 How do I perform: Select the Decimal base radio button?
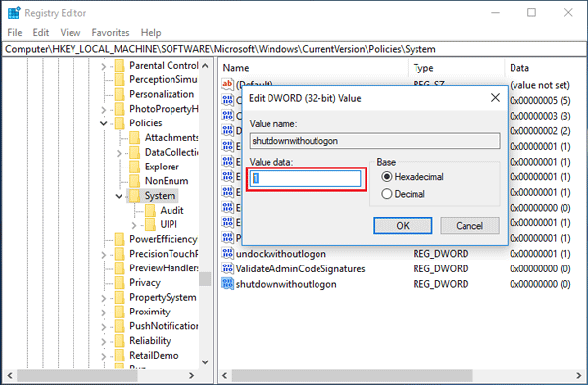[387, 194]
